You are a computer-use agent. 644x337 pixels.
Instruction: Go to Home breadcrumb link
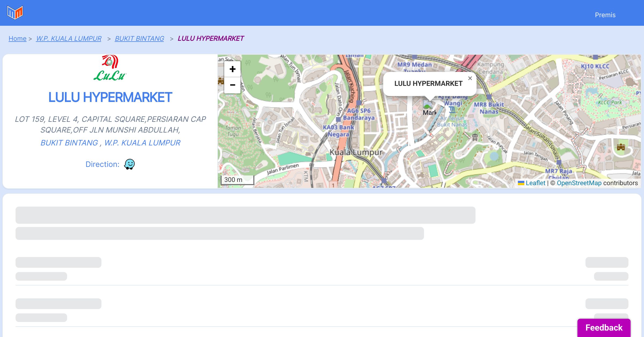(17, 39)
